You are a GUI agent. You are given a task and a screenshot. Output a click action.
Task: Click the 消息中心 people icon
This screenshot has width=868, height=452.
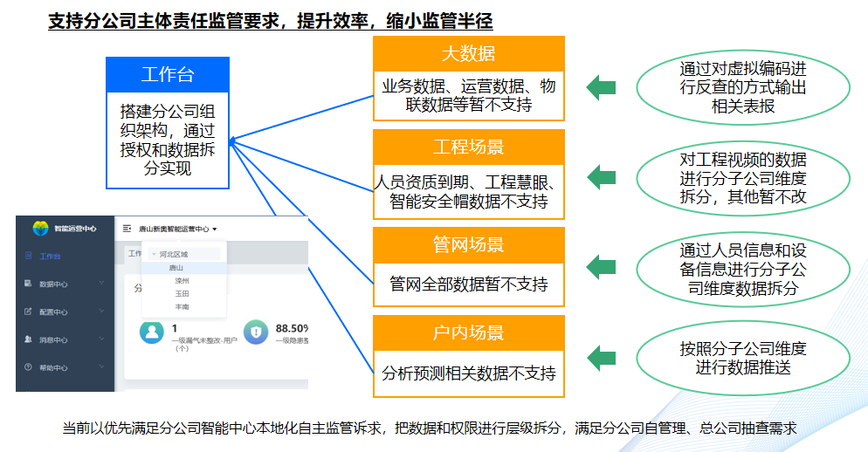tap(28, 339)
